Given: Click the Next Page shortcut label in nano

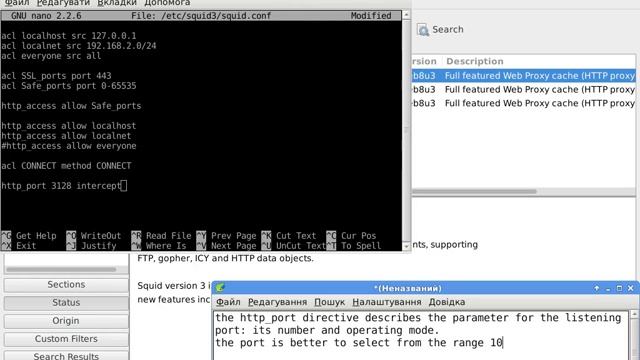Looking at the screenshot, I should [233, 246].
